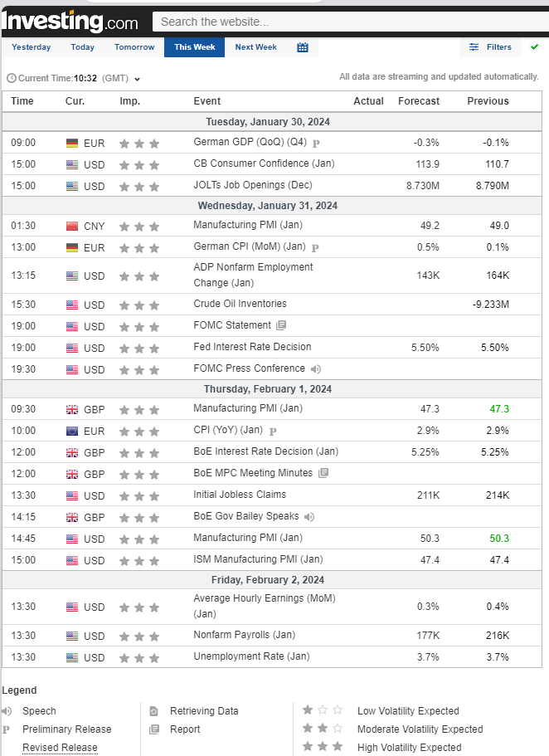Click the green checkmark beside Filters

[x=535, y=47]
